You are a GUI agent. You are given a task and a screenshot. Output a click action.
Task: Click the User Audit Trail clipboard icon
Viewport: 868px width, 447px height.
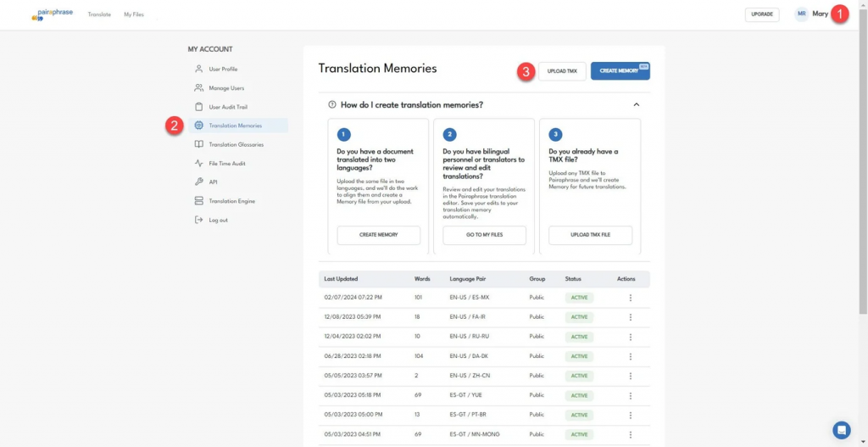(x=198, y=107)
